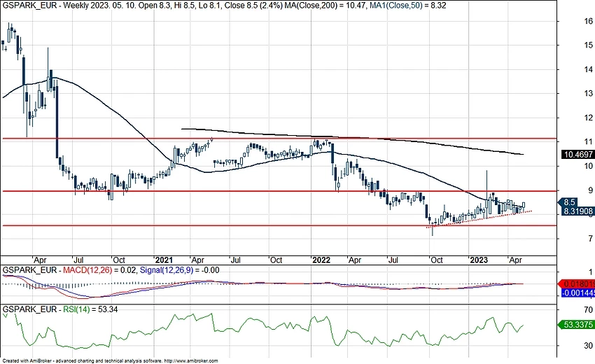Click the red 0.0180 MACD value label
595x364 pixels.
[580, 283]
